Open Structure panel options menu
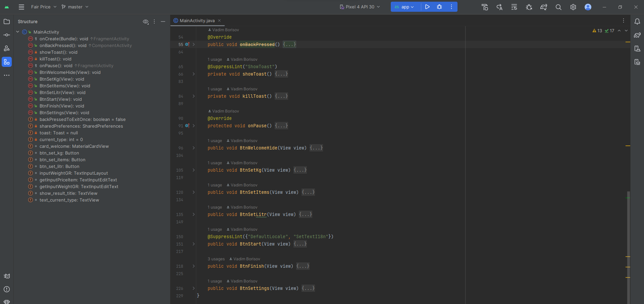 coord(154,21)
